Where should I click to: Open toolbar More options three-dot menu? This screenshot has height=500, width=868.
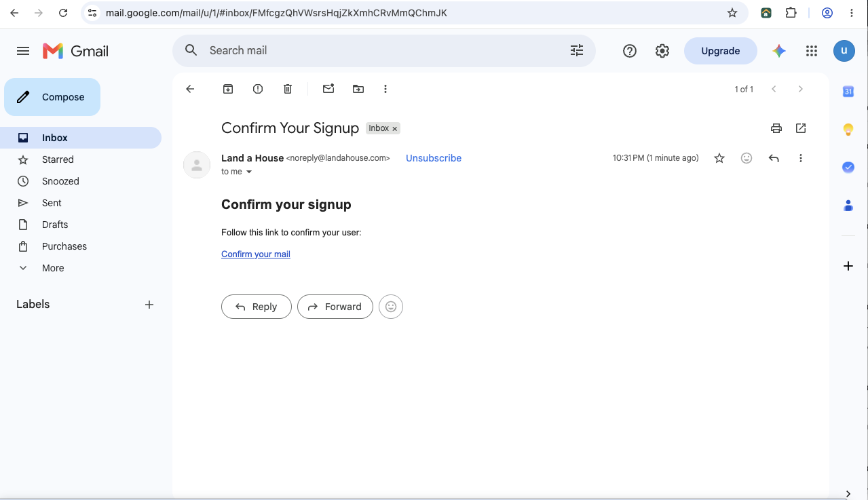coord(385,89)
